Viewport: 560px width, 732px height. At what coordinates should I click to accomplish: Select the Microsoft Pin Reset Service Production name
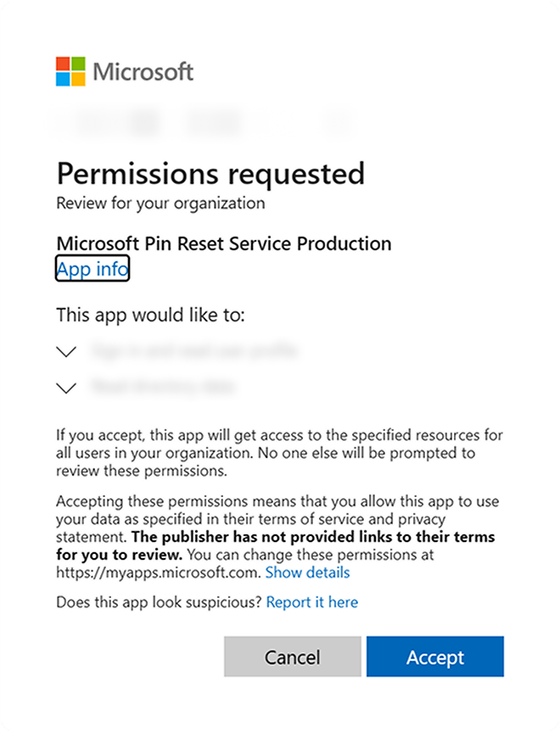point(224,243)
